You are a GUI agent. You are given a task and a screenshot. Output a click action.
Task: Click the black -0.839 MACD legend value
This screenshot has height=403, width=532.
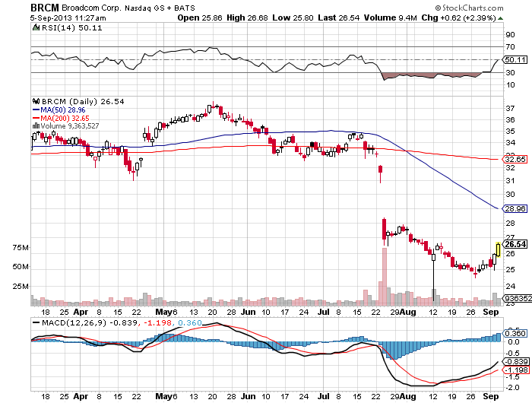coord(123,322)
